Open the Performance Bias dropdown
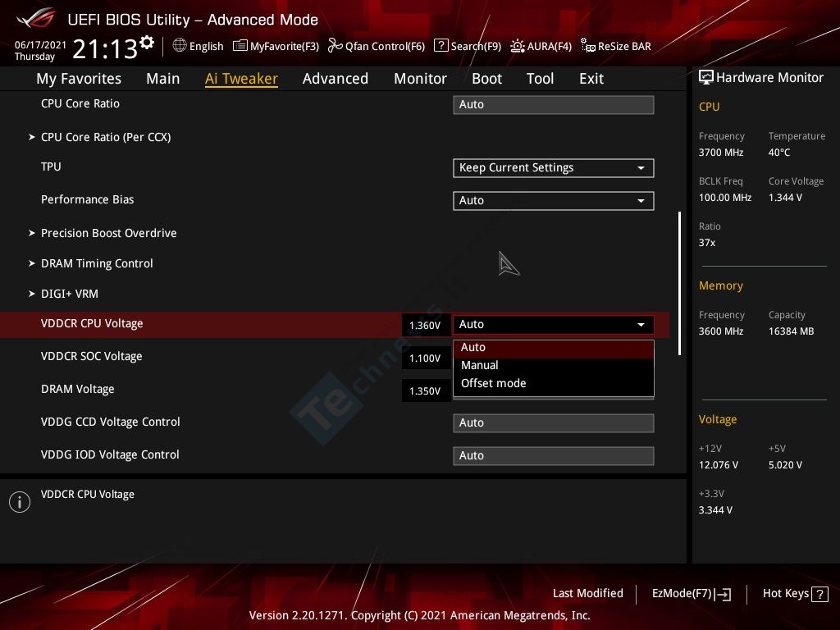Image resolution: width=840 pixels, height=630 pixels. [x=554, y=200]
